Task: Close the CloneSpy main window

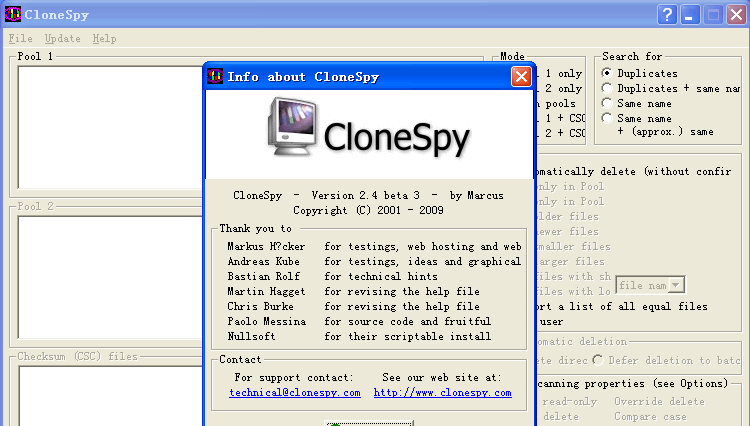Action: [x=736, y=15]
